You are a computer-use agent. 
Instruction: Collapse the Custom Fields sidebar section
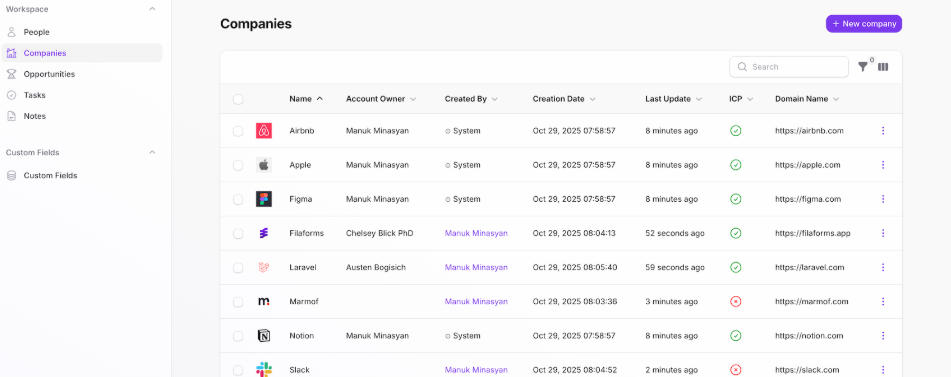click(152, 153)
